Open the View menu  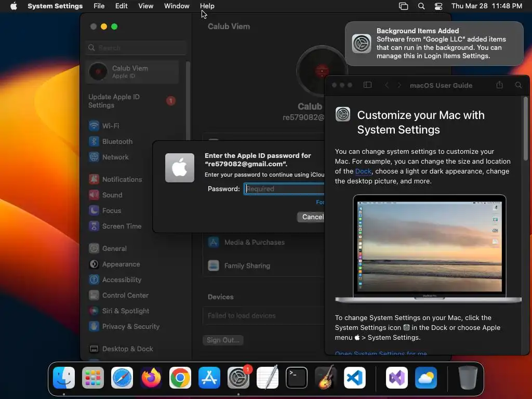pyautogui.click(x=145, y=6)
